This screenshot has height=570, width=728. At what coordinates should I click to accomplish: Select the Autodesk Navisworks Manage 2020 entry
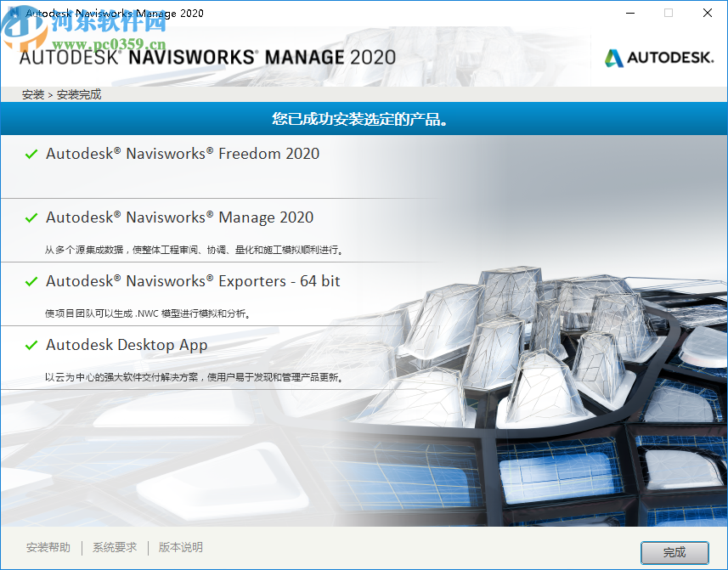pyautogui.click(x=178, y=217)
